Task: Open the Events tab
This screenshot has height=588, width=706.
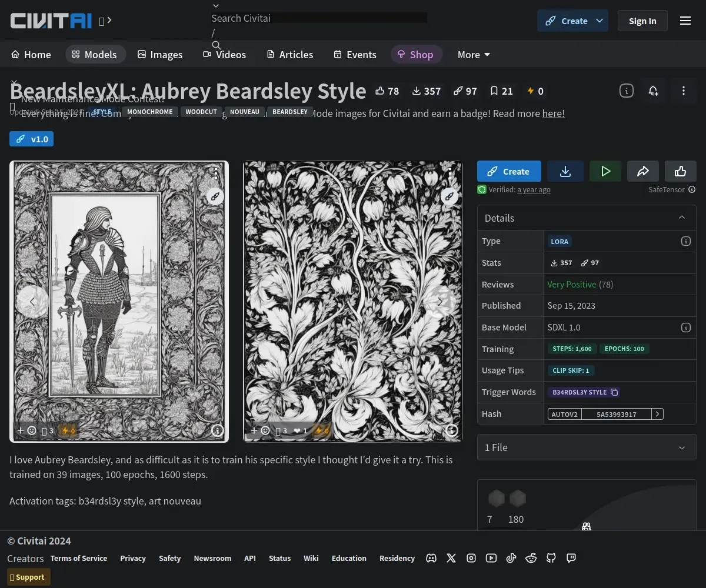Action: (355, 55)
